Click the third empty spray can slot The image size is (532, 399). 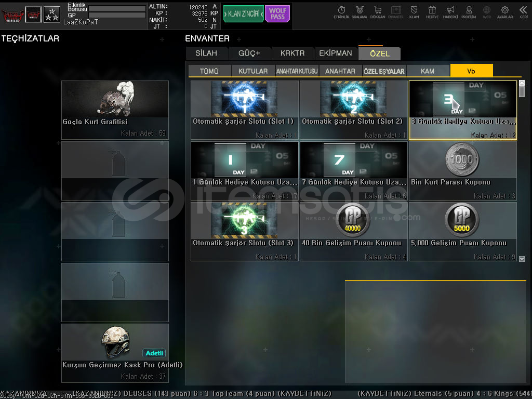coord(115,292)
